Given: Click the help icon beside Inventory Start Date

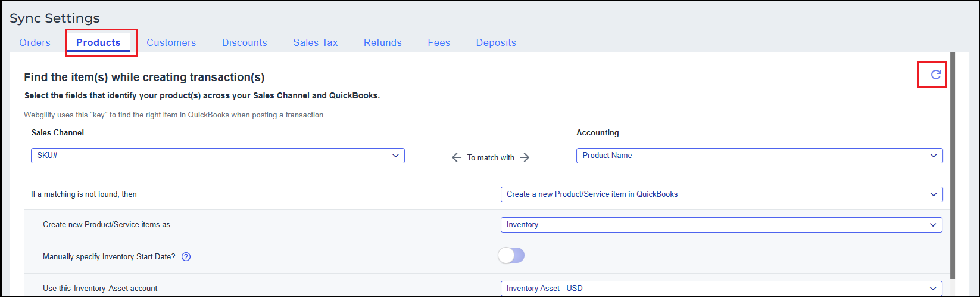Looking at the screenshot, I should click(186, 257).
